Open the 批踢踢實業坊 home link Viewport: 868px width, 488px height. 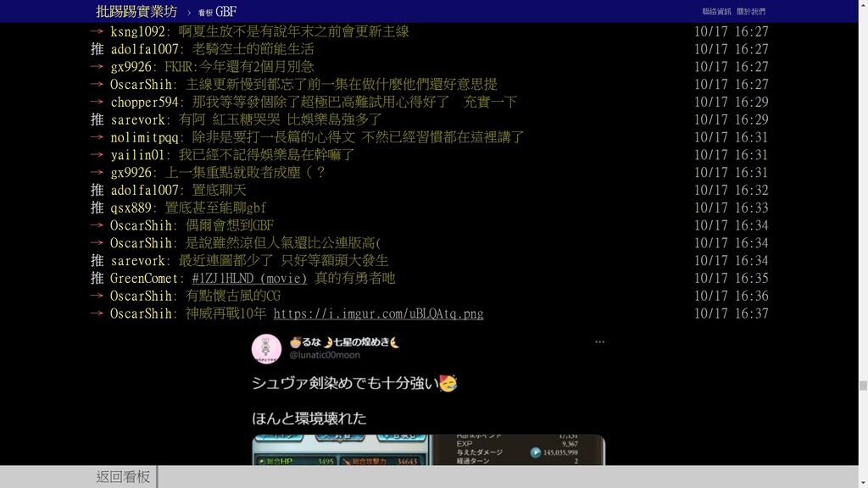pos(136,11)
